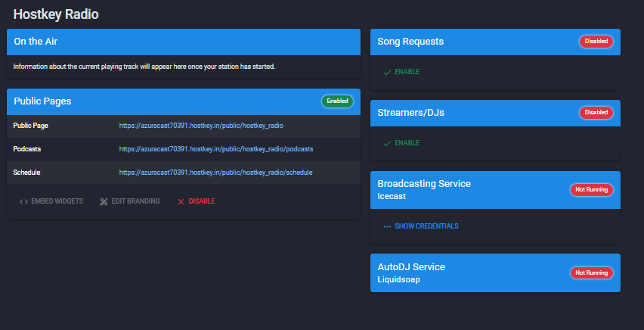Click the Streamers/DJs enable checkmark icon

(x=387, y=143)
